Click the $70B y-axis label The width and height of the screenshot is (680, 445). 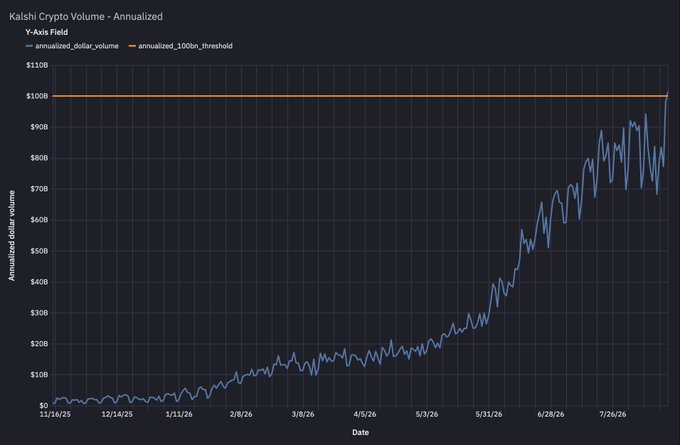(x=40, y=189)
